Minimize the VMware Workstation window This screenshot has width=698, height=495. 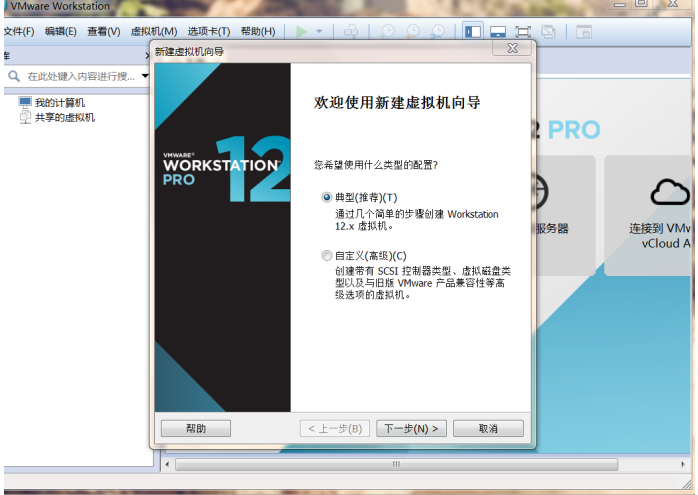(x=620, y=4)
